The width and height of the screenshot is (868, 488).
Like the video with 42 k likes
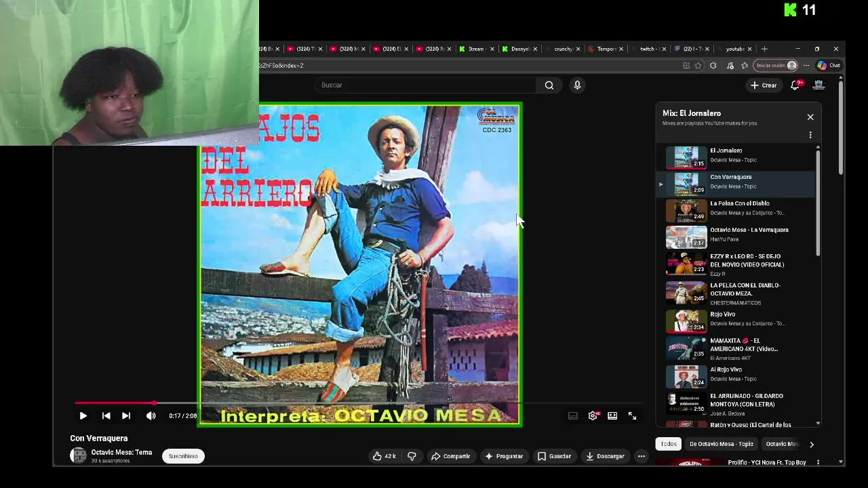(x=384, y=456)
